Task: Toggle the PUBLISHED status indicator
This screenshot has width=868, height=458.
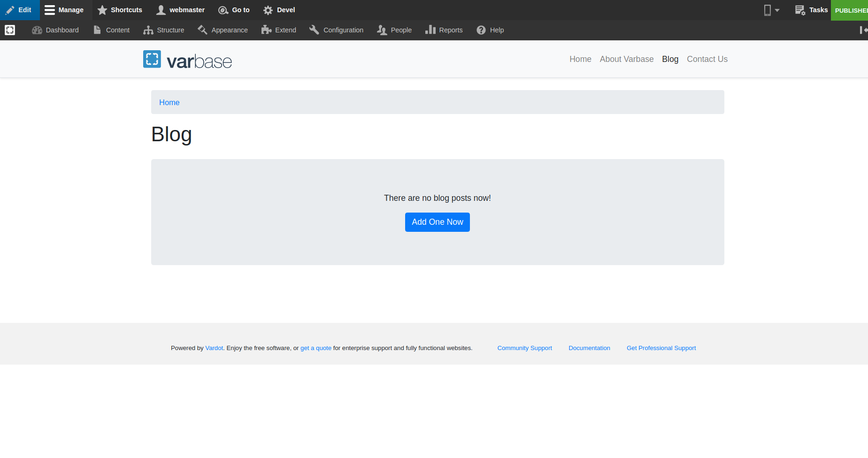Action: [x=852, y=10]
